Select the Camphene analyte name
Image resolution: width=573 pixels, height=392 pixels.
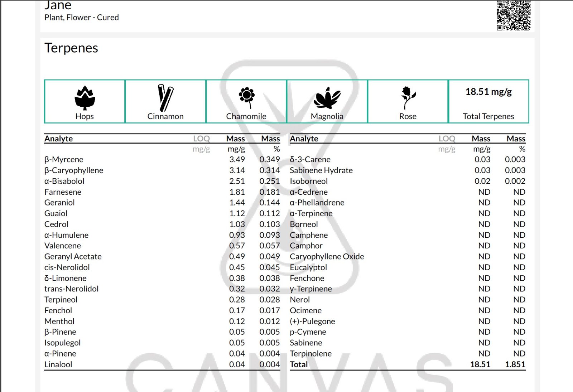(309, 235)
